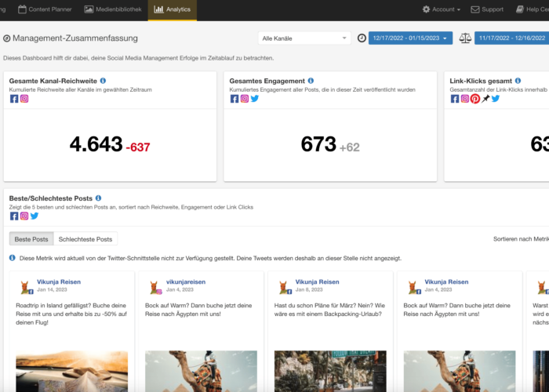Open Vikunja Reisen profile on Jan 14 post
Image resolution: width=549 pixels, height=392 pixels.
pyautogui.click(x=59, y=281)
